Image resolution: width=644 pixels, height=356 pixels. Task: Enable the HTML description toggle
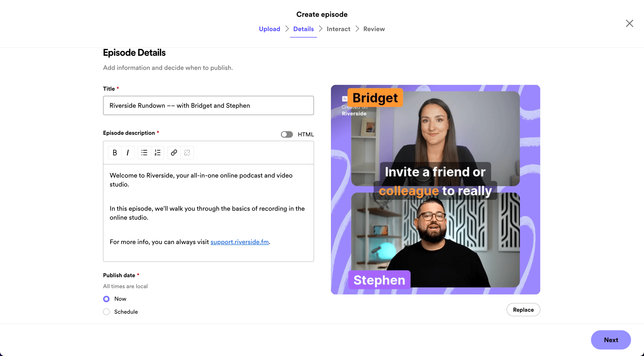(286, 134)
